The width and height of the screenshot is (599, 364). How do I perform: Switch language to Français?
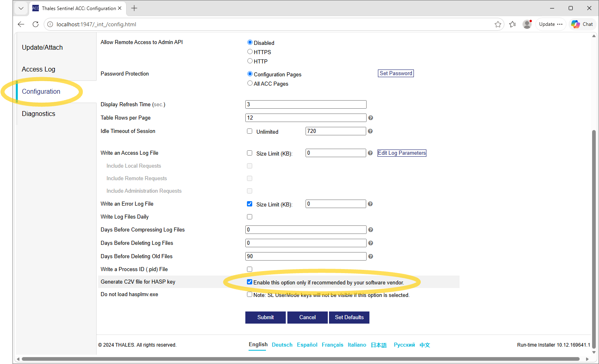coord(333,345)
